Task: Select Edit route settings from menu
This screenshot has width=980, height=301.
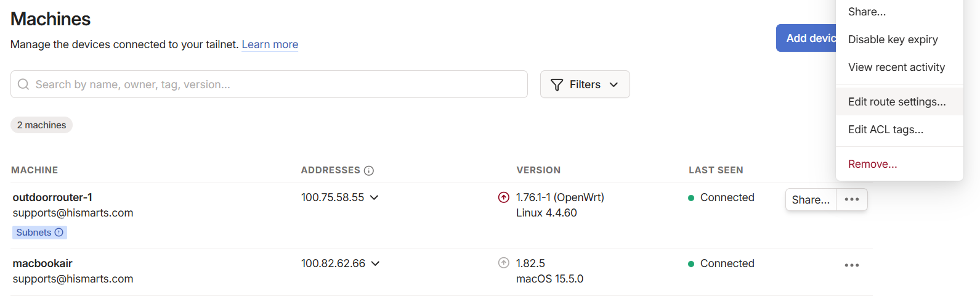Action: [x=897, y=102]
